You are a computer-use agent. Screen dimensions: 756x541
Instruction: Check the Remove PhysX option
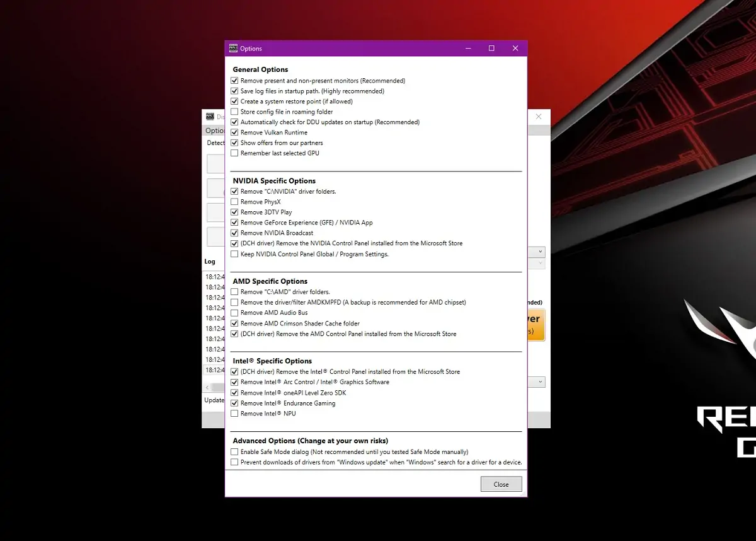pyautogui.click(x=234, y=202)
